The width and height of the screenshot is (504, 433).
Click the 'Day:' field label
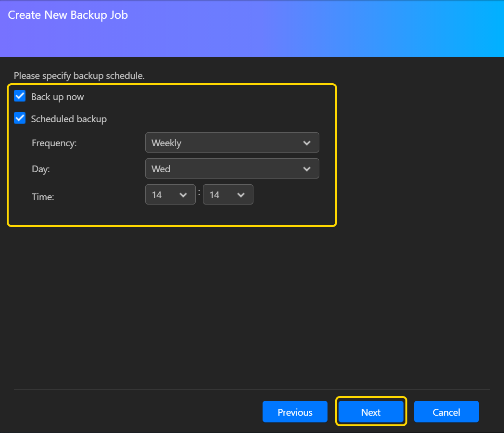[x=40, y=169]
